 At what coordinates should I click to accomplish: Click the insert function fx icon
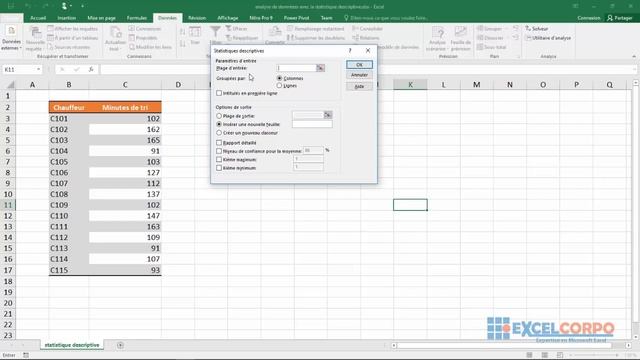91,69
